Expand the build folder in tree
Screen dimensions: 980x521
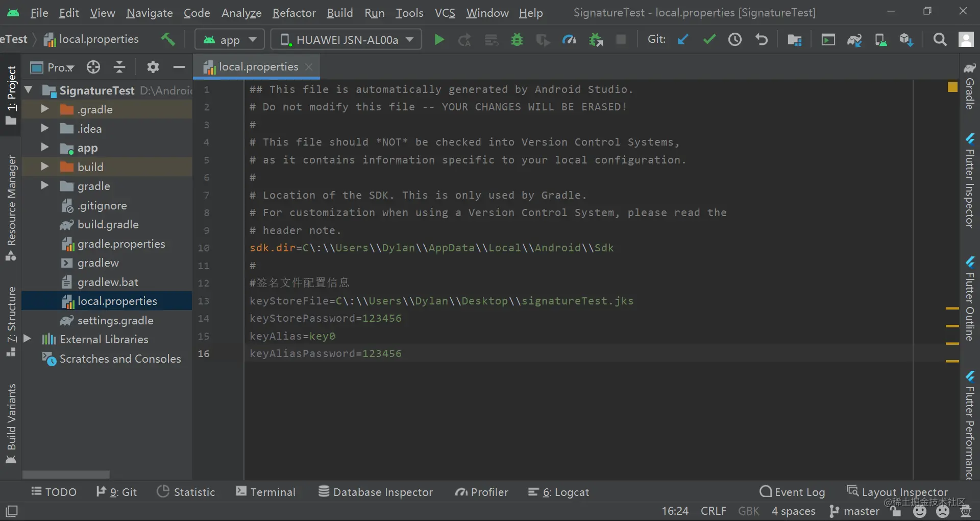click(x=45, y=167)
